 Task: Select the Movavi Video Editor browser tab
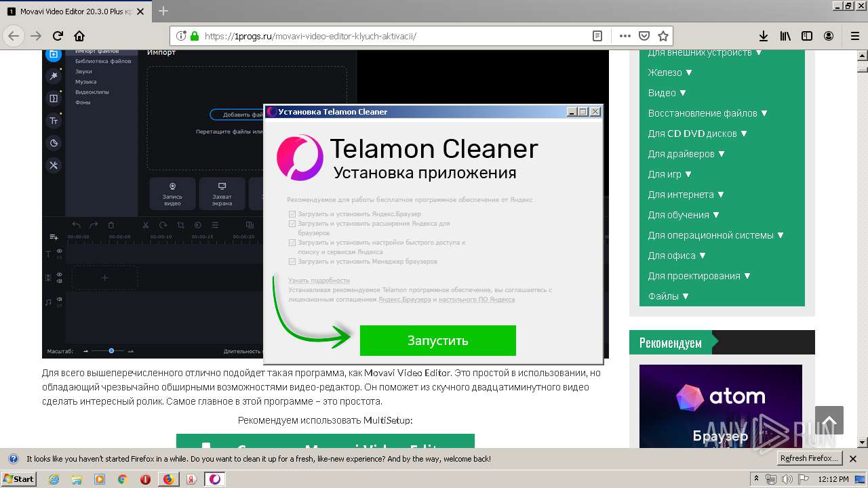(x=77, y=12)
